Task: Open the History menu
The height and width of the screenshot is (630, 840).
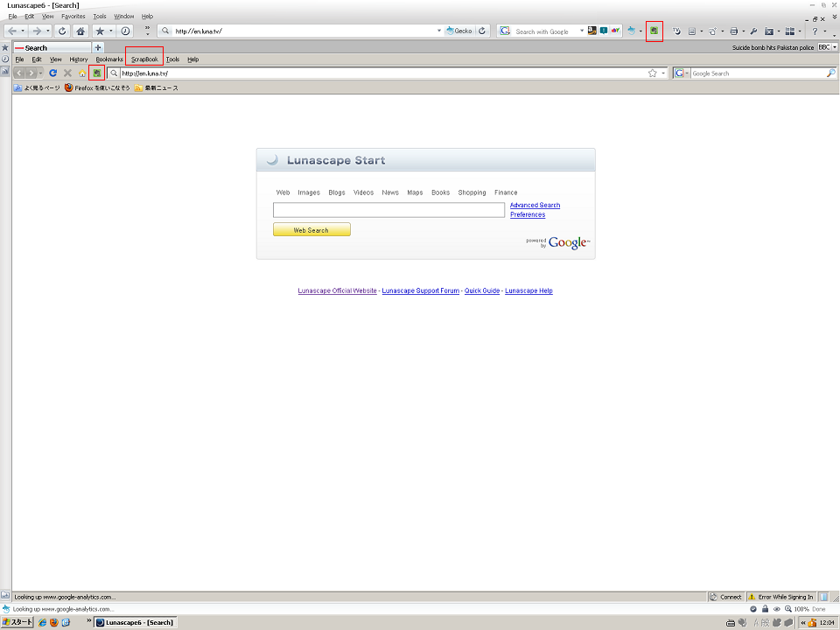Action: 78,59
